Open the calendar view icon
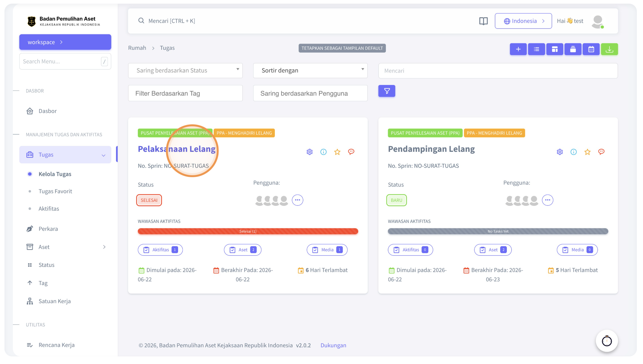Screen dimensions: 643x364 (591, 49)
